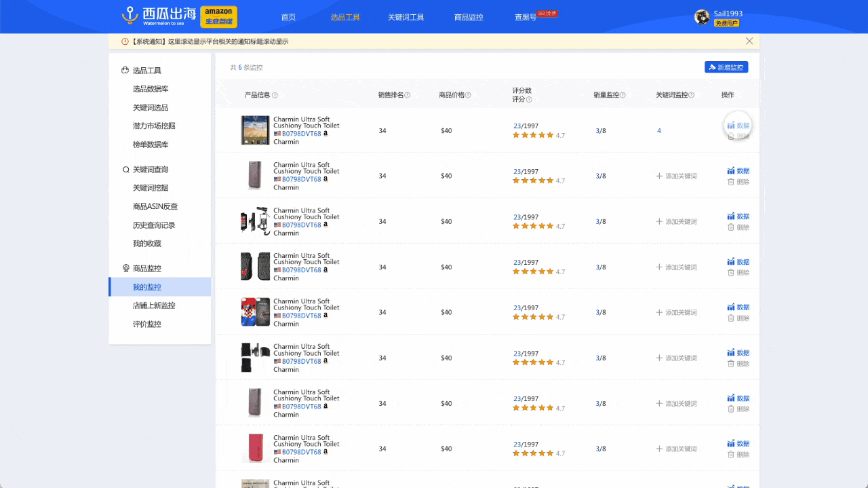Click the system notice warning icon

[125, 41]
